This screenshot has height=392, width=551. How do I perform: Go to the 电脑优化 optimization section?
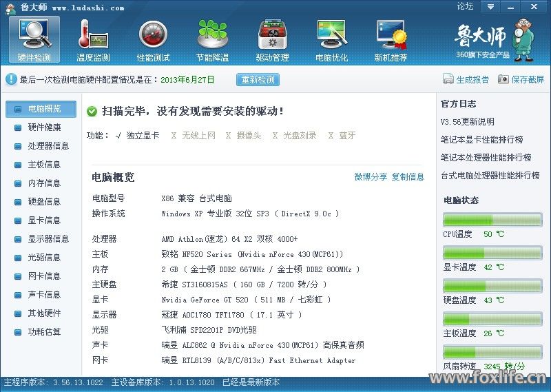pos(331,40)
